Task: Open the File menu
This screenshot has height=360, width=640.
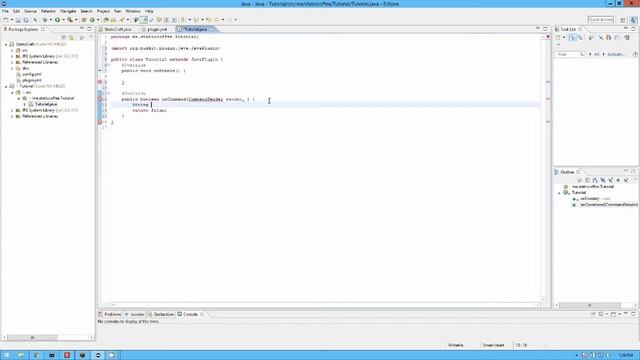Action: tap(5, 11)
